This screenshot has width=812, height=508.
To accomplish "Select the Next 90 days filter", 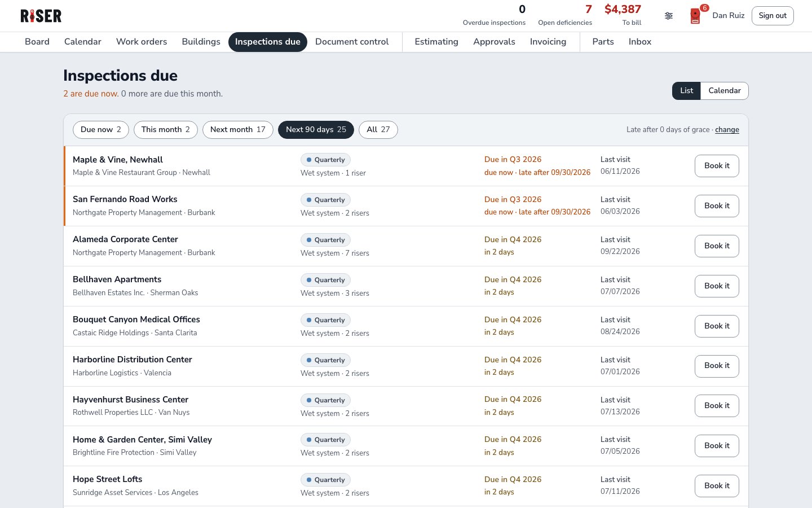I will [316, 130].
